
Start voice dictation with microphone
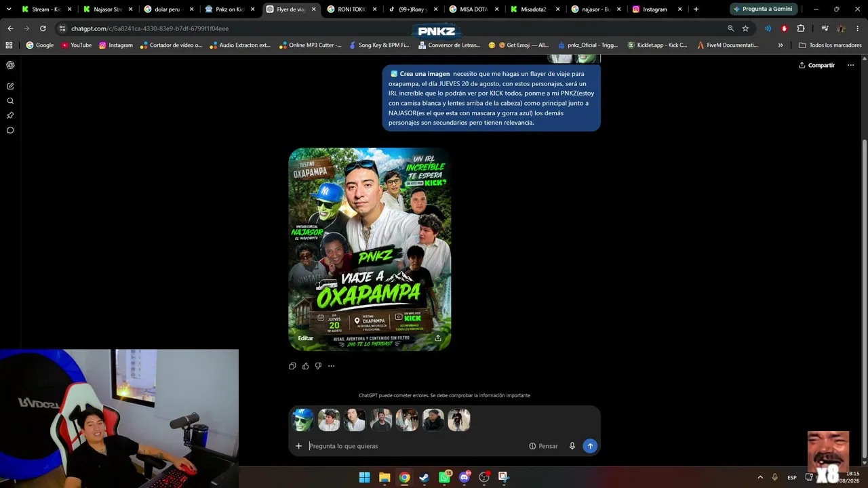click(x=572, y=446)
